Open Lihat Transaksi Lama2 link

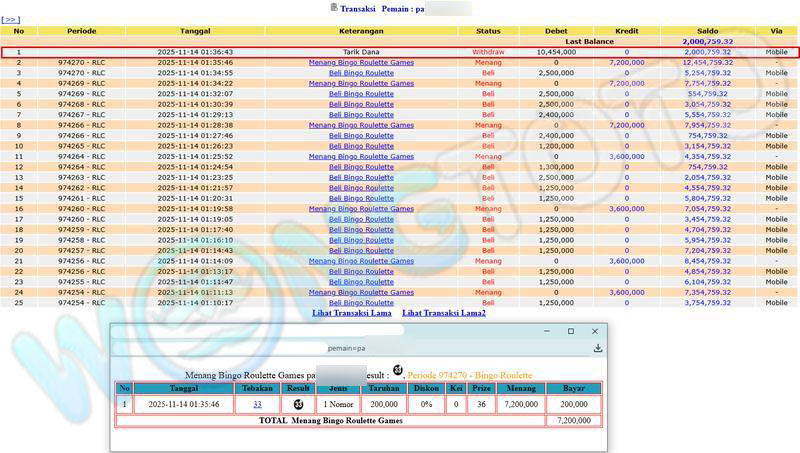click(x=443, y=313)
